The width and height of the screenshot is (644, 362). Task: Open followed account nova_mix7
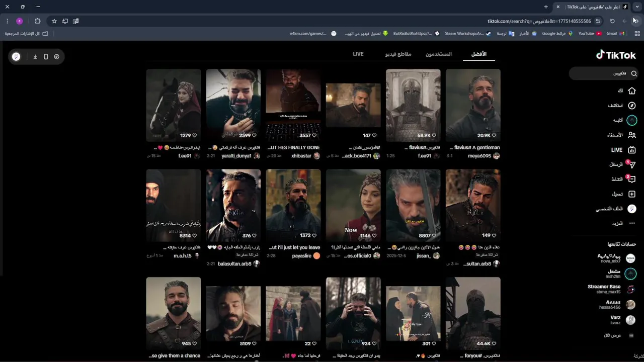click(x=616, y=258)
